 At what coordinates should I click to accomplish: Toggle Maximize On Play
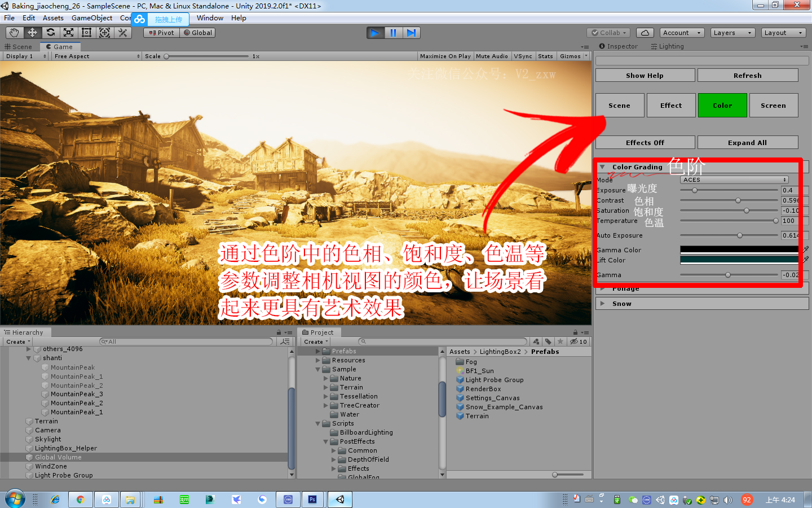click(x=445, y=56)
